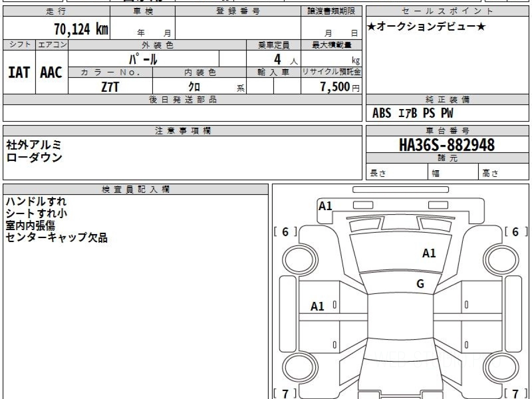Select the AAC air conditioner value
Viewport: 532px width, 399px height.
coord(51,73)
